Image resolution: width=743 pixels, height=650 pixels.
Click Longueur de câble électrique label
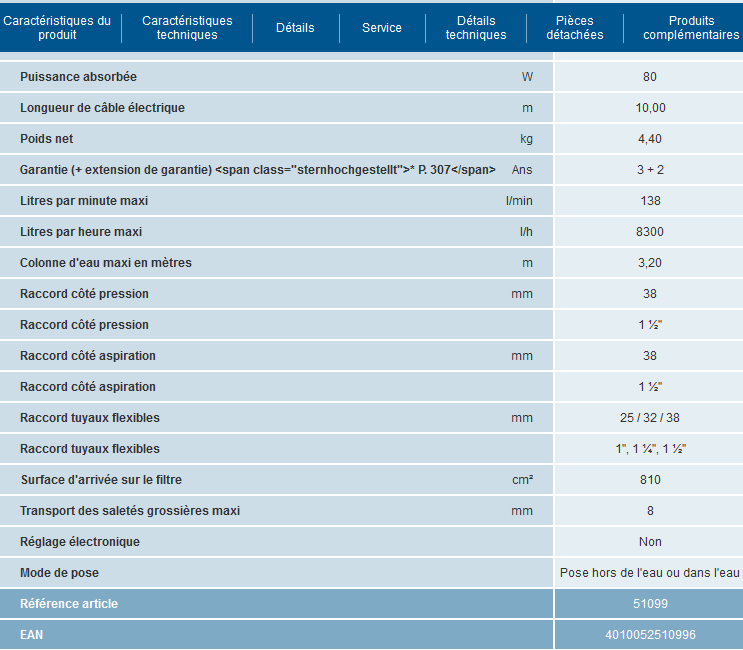[102, 108]
